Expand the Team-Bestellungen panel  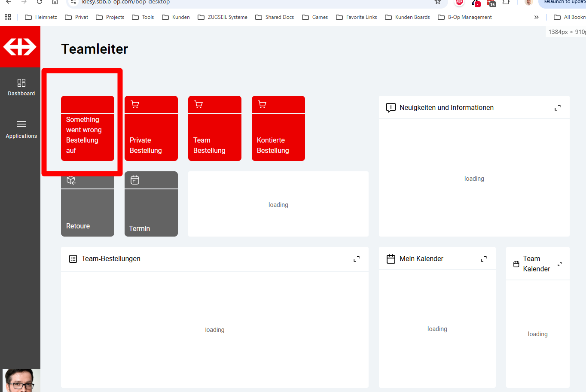[356, 259]
